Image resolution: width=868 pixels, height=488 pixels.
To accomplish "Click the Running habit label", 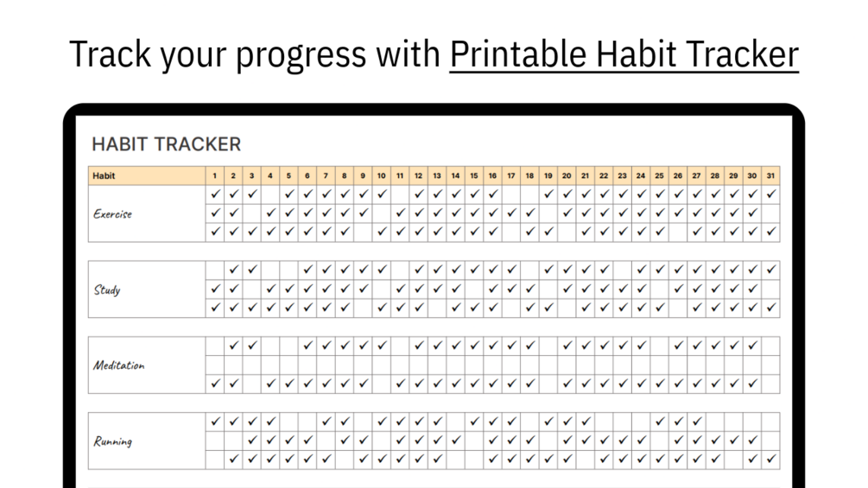I will tap(113, 441).
